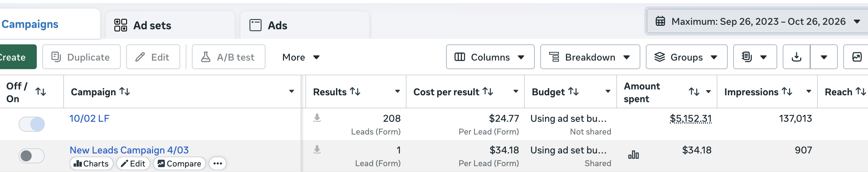This screenshot has height=172, width=868.
Task: Open the Breakdown dropdown
Action: (x=590, y=57)
